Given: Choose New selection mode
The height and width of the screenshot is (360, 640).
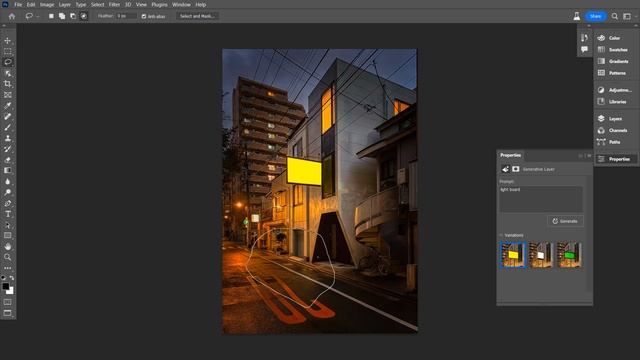Looking at the screenshot, I should coord(51,16).
